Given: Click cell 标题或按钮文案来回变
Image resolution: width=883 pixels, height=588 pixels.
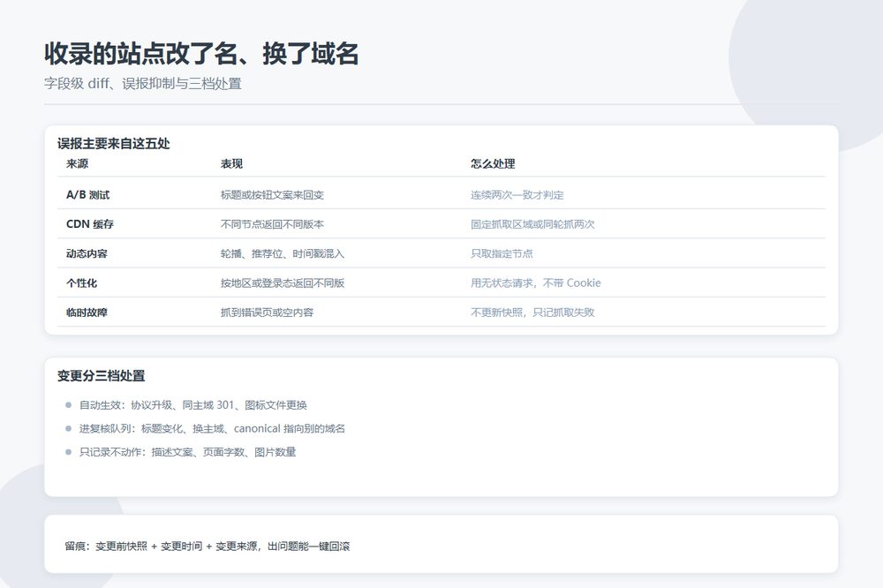Looking at the screenshot, I should point(272,195).
